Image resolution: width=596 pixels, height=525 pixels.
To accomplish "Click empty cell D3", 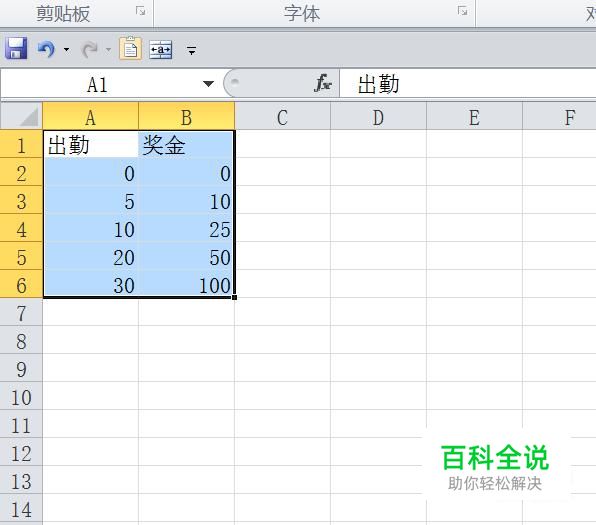I will [x=379, y=200].
